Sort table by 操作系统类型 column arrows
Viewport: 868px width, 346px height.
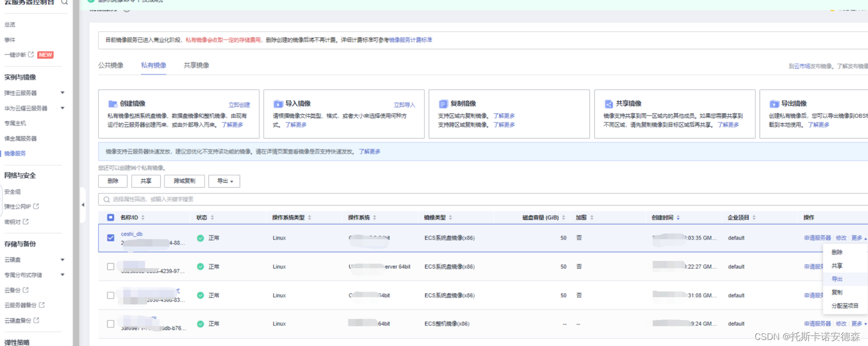(309, 218)
